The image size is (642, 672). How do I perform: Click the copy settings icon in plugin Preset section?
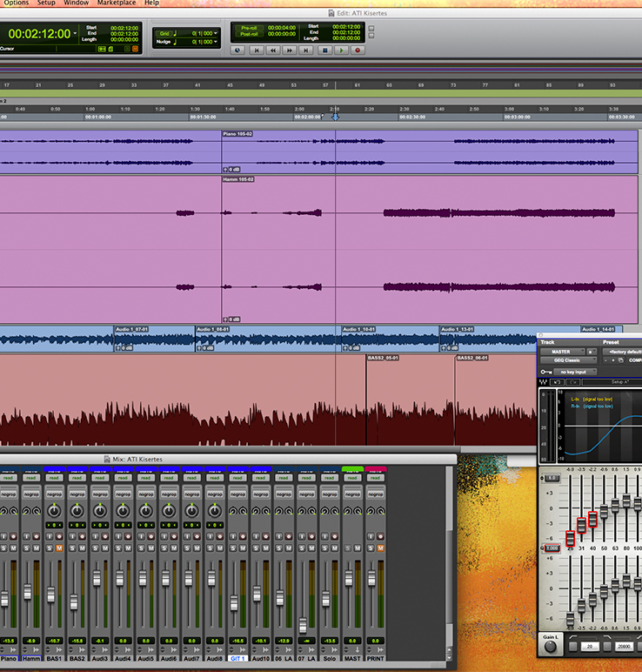tap(621, 360)
